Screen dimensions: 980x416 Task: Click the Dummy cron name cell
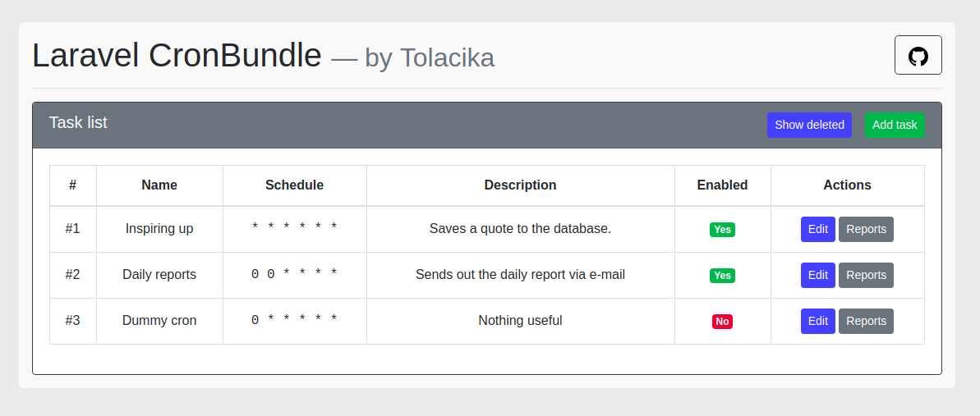(x=159, y=321)
